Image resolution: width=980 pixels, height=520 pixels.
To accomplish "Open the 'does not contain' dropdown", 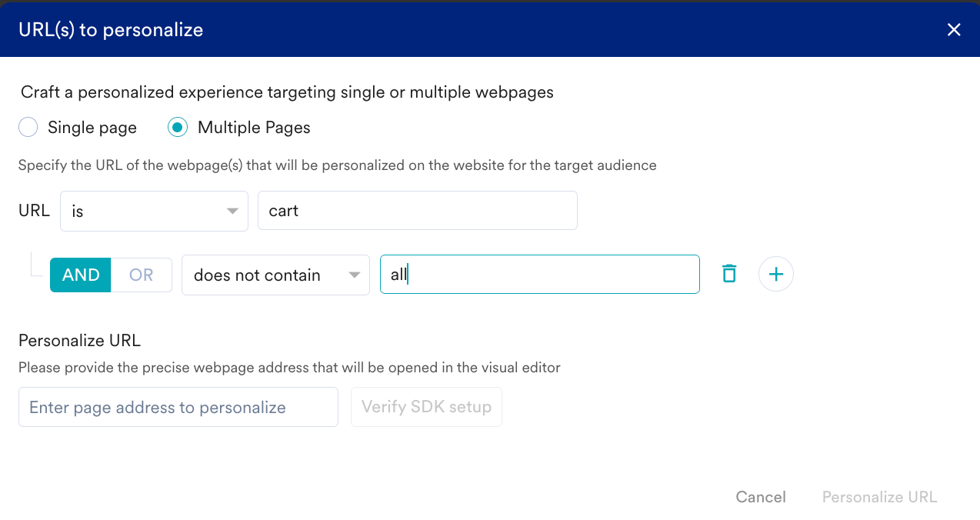I will coord(275,275).
